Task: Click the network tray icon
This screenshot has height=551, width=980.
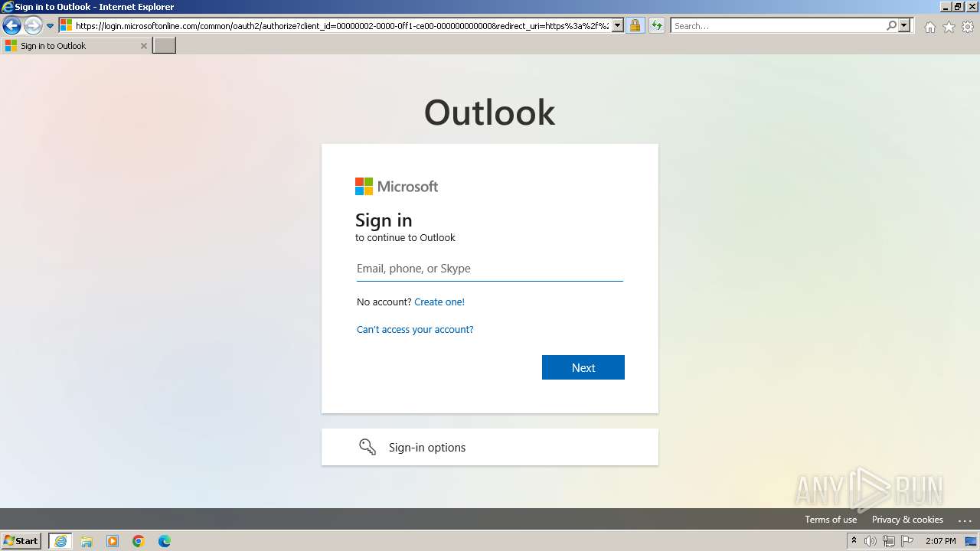Action: point(889,541)
